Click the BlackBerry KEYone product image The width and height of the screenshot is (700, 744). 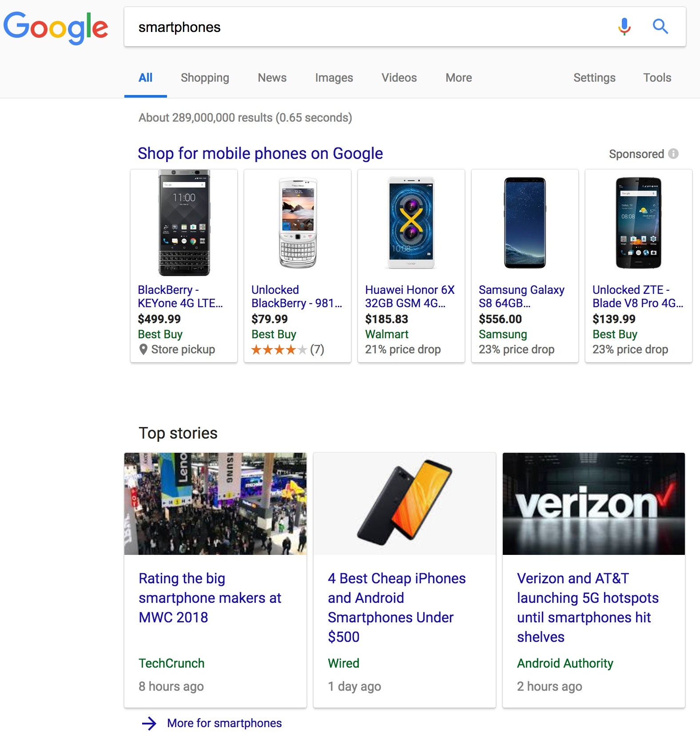(184, 223)
